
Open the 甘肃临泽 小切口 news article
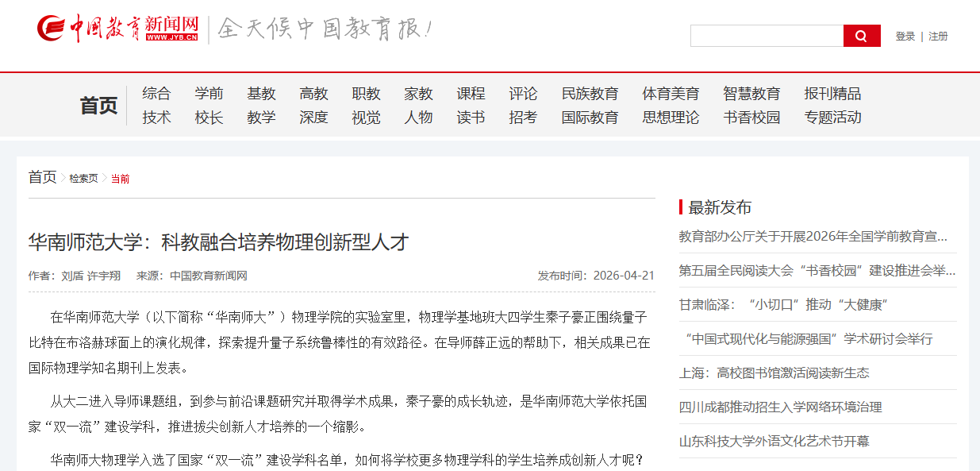(x=782, y=305)
